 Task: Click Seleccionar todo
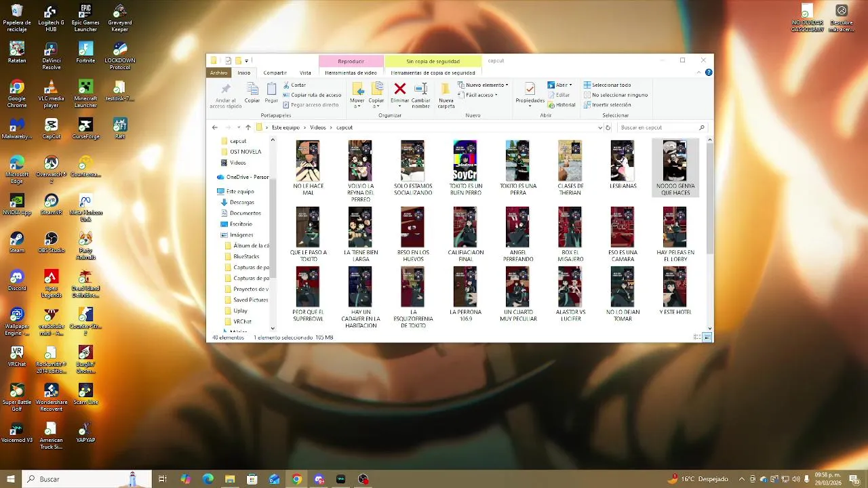click(607, 85)
